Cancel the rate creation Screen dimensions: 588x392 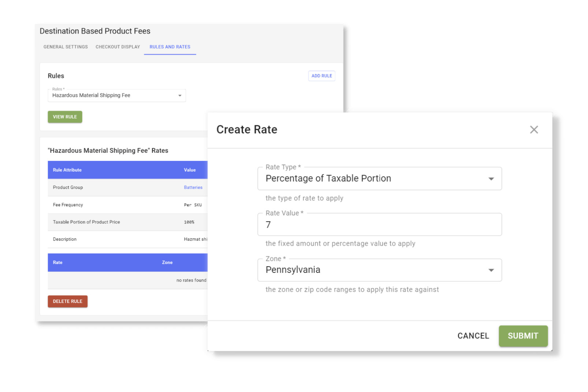473,336
